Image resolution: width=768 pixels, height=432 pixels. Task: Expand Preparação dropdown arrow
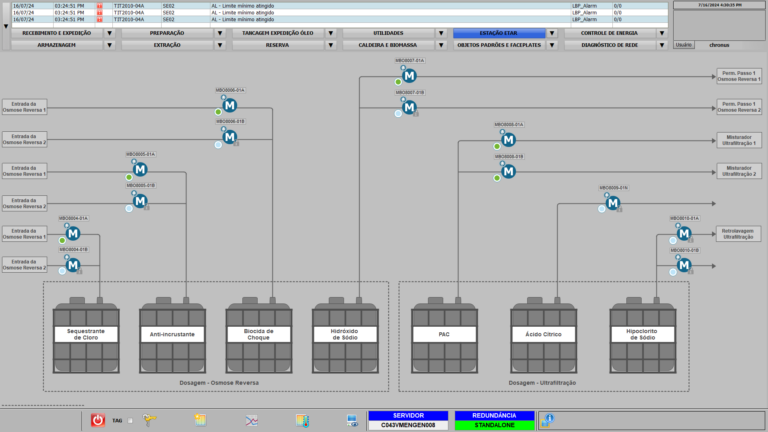click(220, 33)
